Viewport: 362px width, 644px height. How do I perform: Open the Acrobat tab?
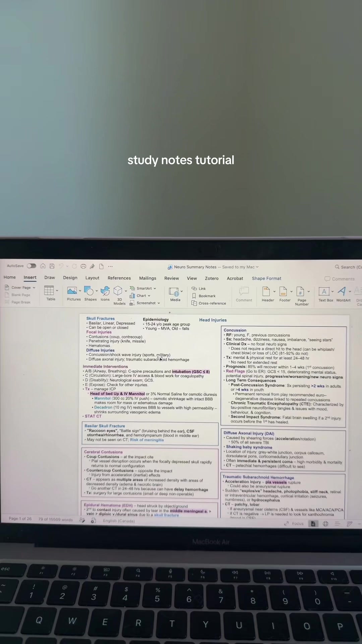[235, 278]
